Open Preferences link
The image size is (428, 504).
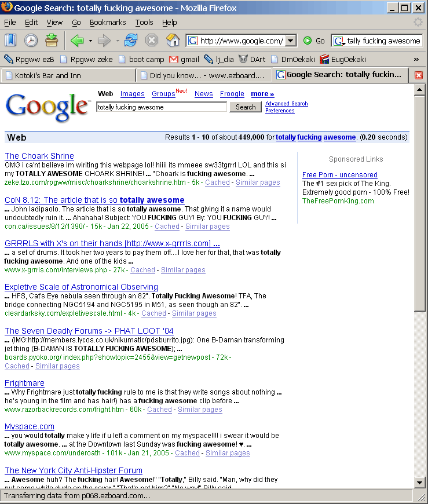click(280, 111)
